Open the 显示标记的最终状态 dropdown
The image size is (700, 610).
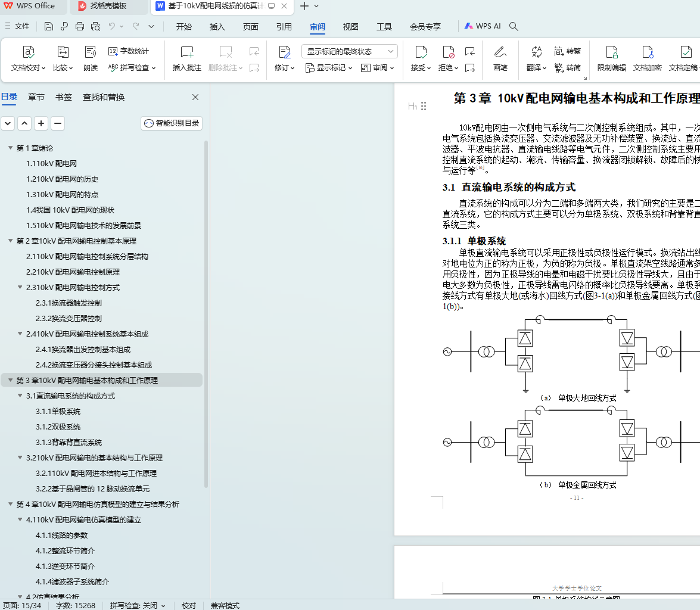click(350, 51)
